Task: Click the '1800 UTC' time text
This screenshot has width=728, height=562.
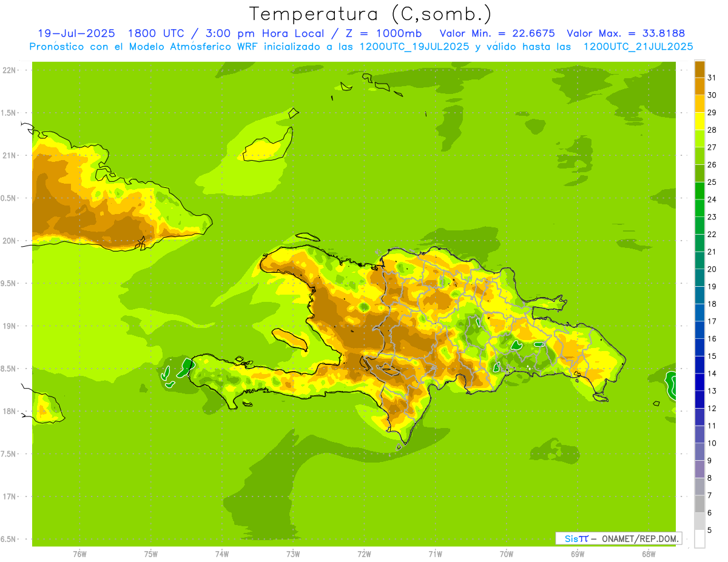Action: 156,33
